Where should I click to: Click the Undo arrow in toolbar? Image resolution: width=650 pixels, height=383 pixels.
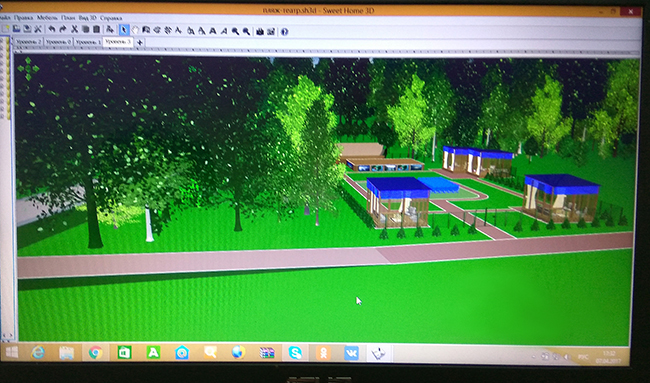52,29
